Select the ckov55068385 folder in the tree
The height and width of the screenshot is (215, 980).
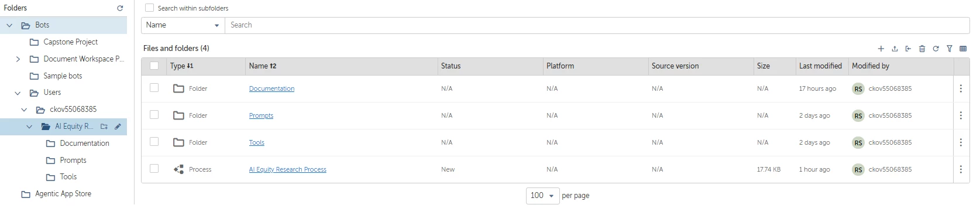click(73, 110)
